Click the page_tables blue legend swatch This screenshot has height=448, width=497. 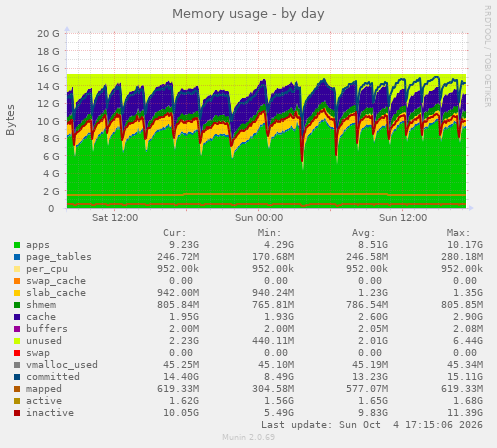pyautogui.click(x=17, y=257)
